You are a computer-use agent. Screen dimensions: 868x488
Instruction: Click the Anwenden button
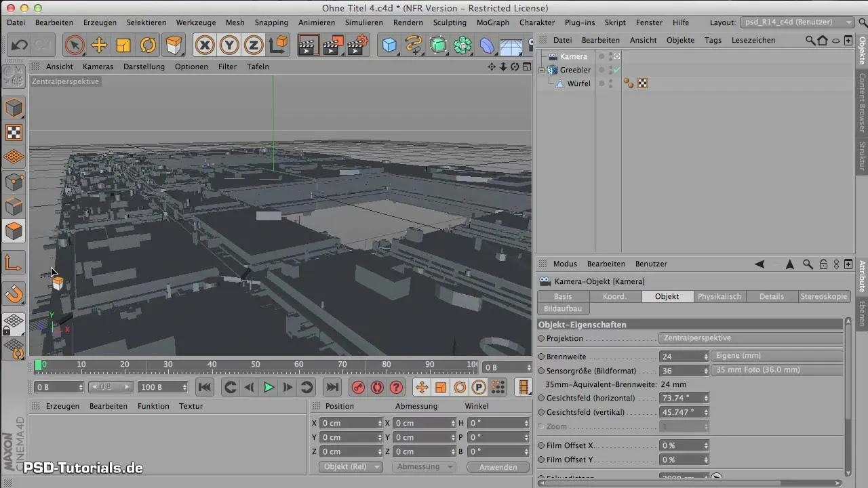(x=498, y=467)
